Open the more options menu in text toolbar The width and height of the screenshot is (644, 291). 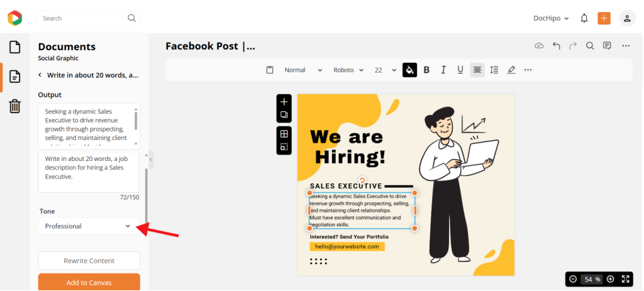[x=528, y=70]
